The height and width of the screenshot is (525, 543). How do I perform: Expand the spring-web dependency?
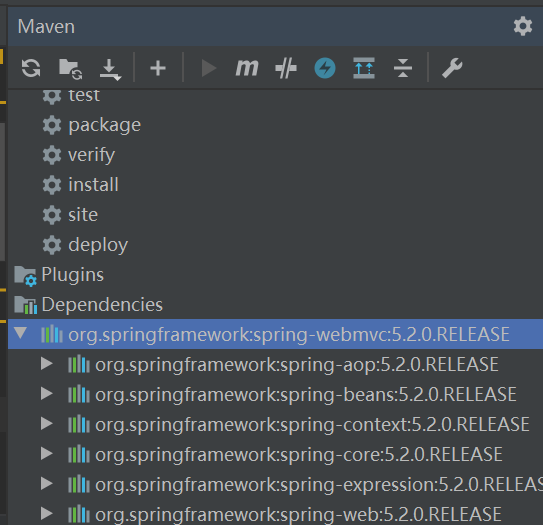click(x=46, y=514)
